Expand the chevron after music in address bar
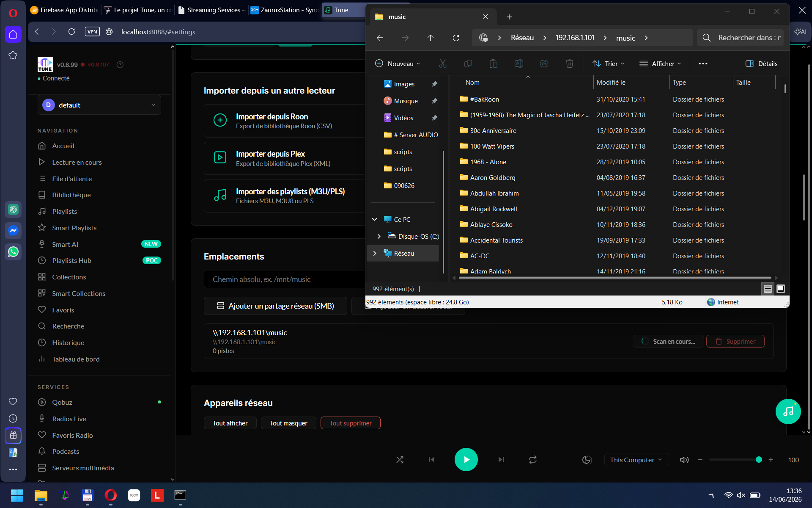Screen dimensions: 812x508 646,38
